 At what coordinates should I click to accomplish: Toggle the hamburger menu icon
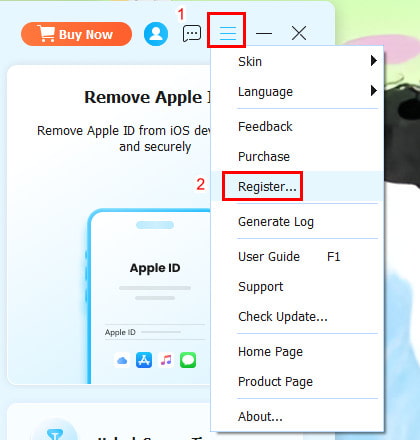[x=228, y=33]
